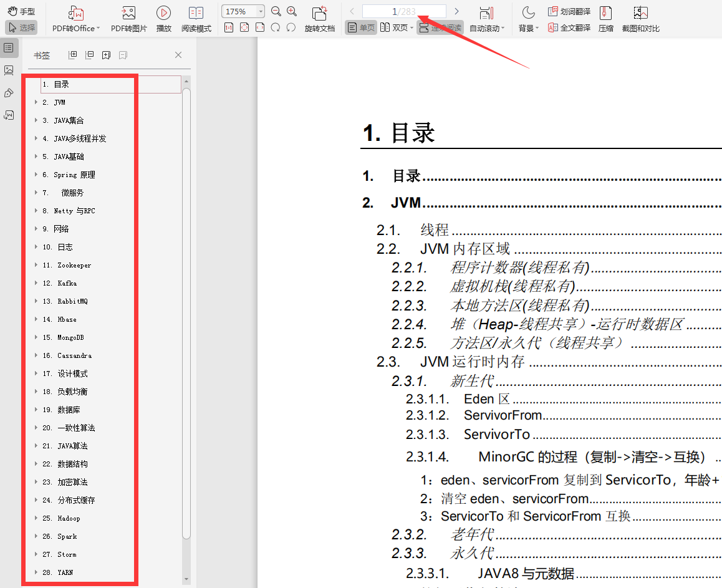Switch to the thumbnails panel in sidebar
722x588 pixels.
click(x=9, y=70)
